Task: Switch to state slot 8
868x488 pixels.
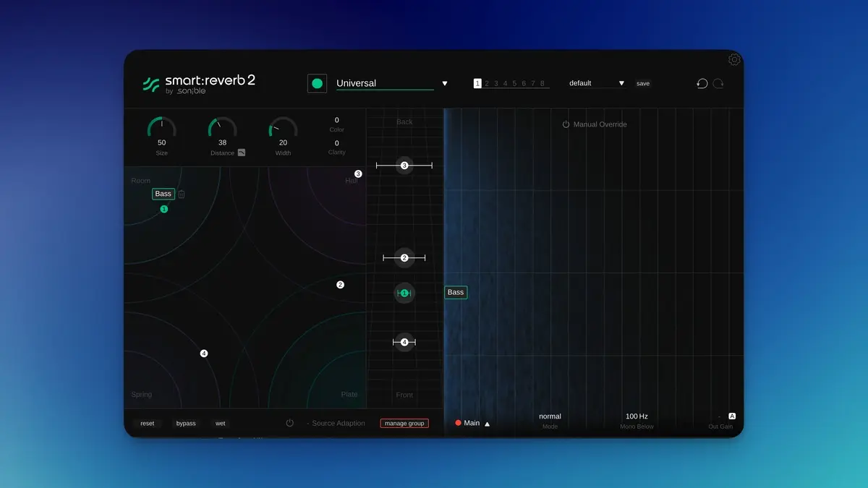Action: [x=542, y=83]
